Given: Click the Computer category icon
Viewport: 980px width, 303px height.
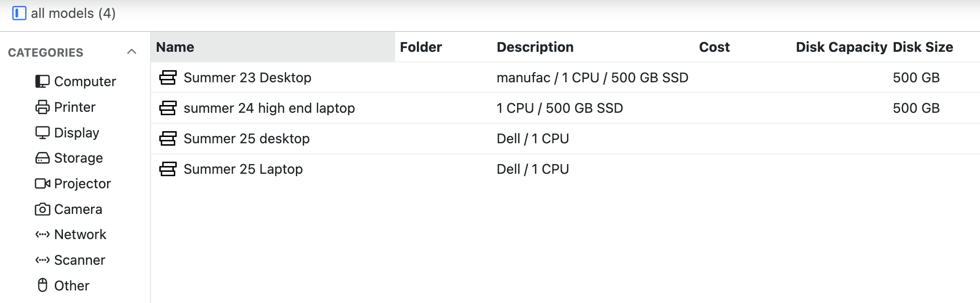Looking at the screenshot, I should click(x=42, y=81).
